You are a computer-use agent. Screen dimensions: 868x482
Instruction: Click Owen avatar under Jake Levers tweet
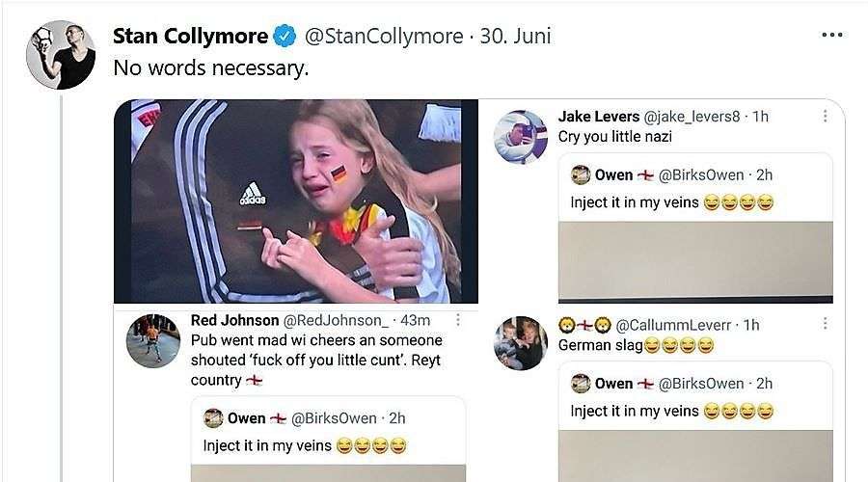581,174
